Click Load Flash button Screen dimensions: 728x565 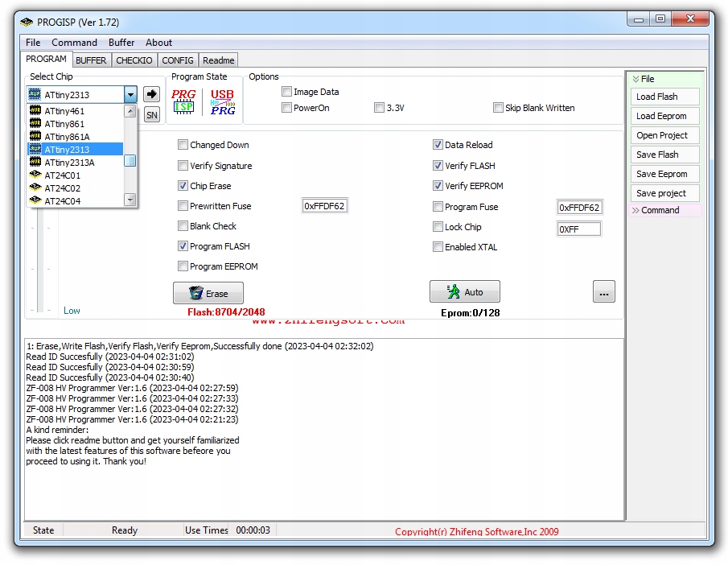[x=665, y=97]
